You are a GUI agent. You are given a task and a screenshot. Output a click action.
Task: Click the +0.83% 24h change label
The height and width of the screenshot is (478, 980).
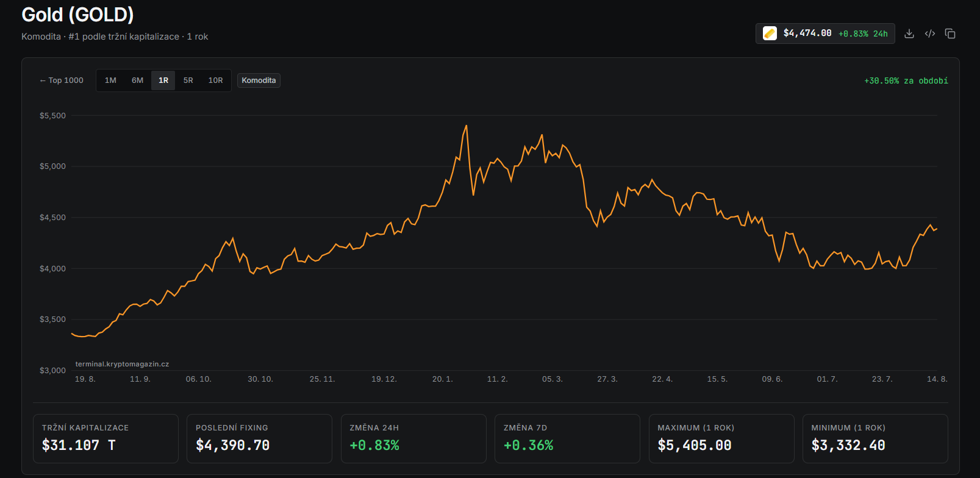[863, 34]
